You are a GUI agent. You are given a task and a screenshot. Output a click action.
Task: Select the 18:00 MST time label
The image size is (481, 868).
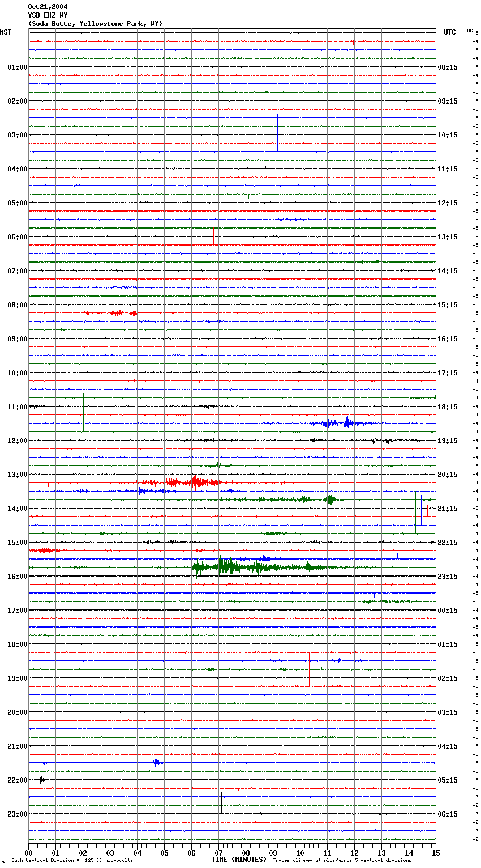18,644
